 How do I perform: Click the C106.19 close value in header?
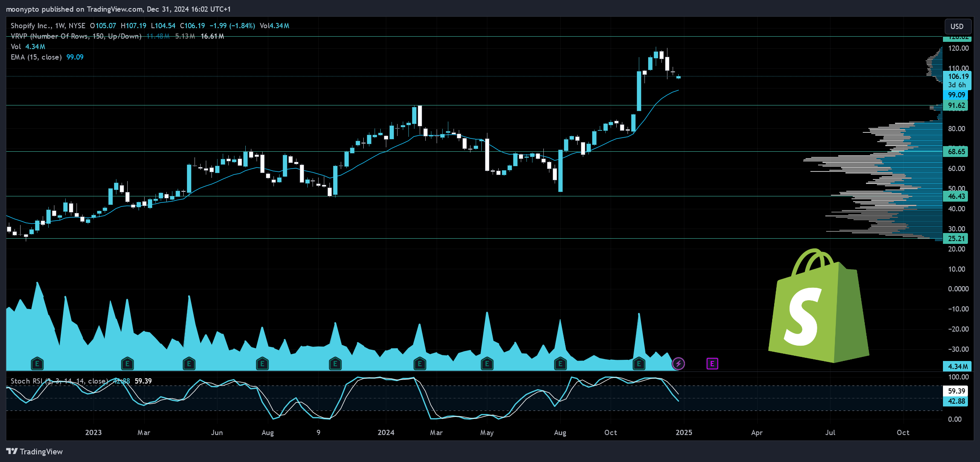(192, 26)
